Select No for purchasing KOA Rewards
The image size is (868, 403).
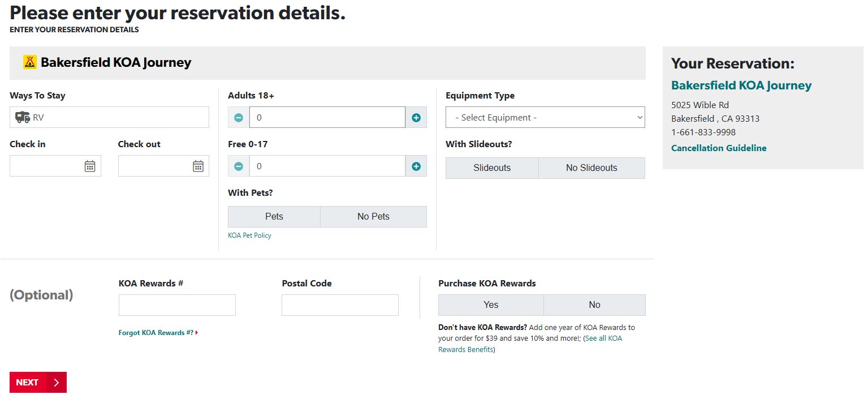[x=594, y=305]
